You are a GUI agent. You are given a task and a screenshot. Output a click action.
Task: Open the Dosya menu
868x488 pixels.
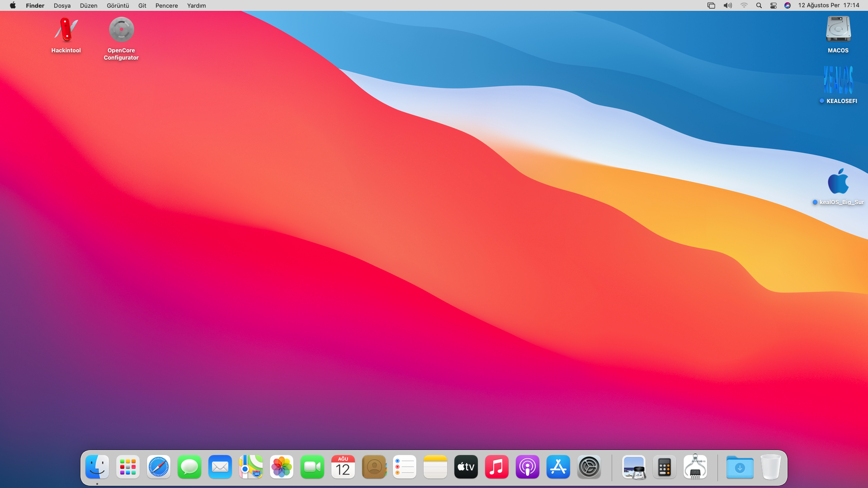point(62,5)
